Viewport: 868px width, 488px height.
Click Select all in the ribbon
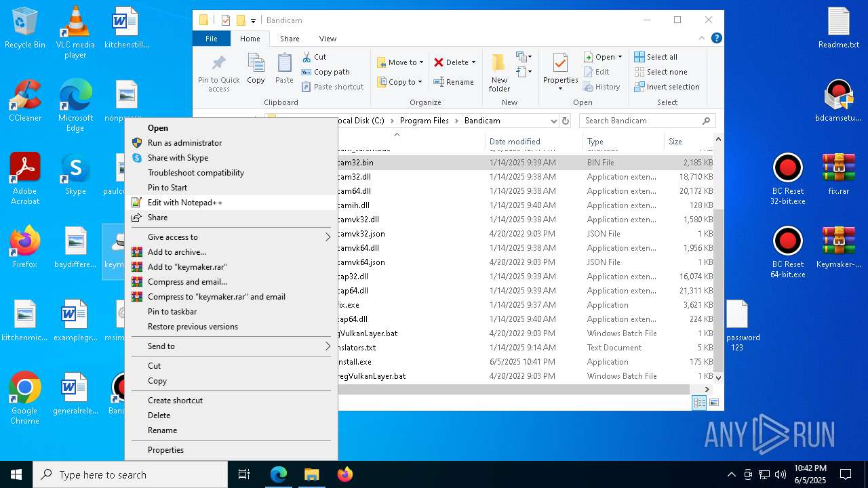656,57
